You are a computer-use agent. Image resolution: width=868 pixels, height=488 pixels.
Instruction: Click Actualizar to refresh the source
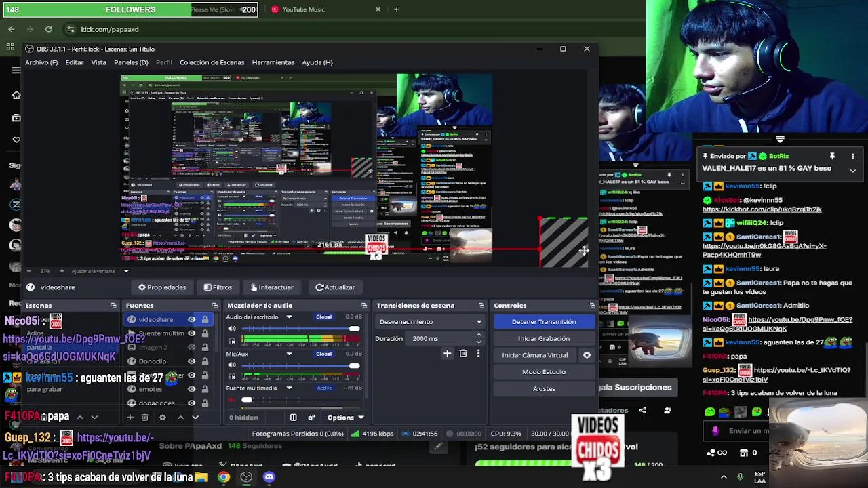click(335, 287)
